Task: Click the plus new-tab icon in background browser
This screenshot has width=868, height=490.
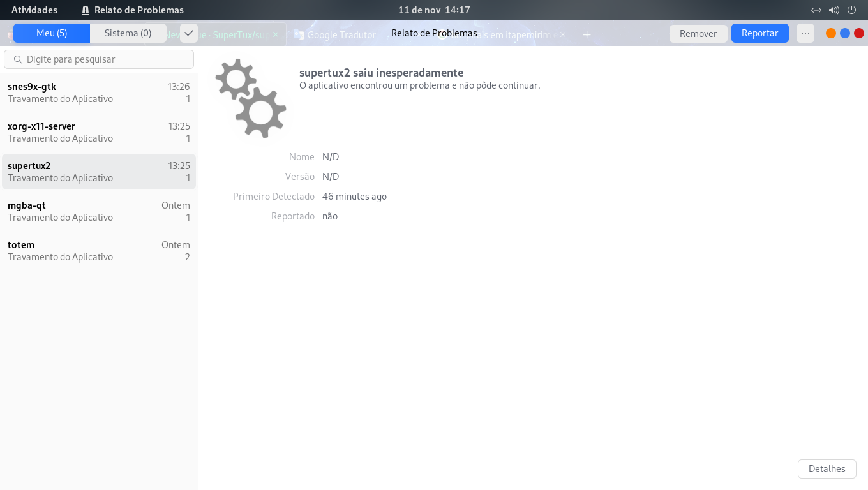Action: point(587,35)
